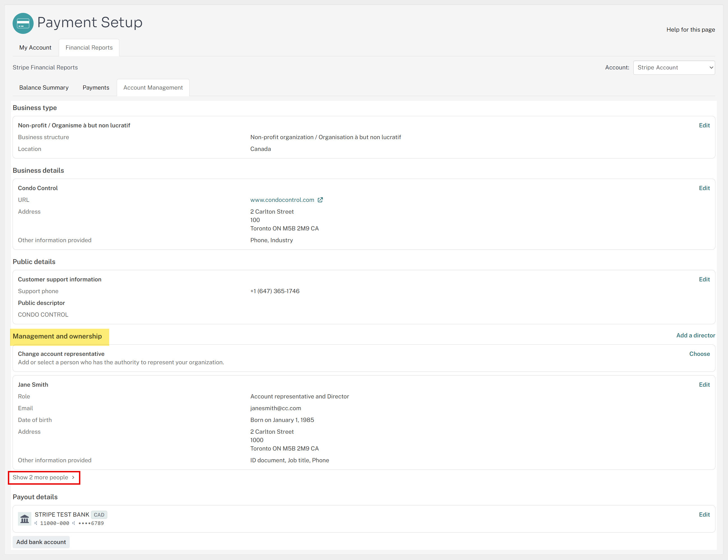This screenshot has height=560, width=728.
Task: Click Add a director link
Action: pos(696,335)
